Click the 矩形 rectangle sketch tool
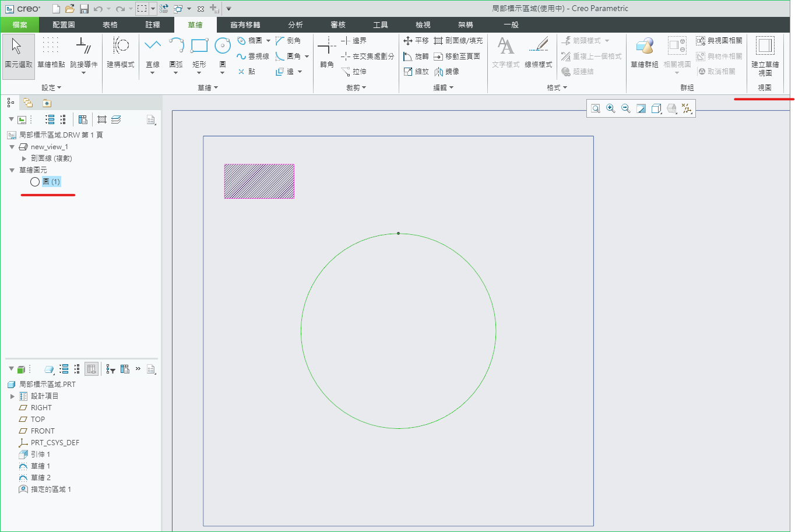Image resolution: width=795 pixels, height=532 pixels. pyautogui.click(x=199, y=46)
